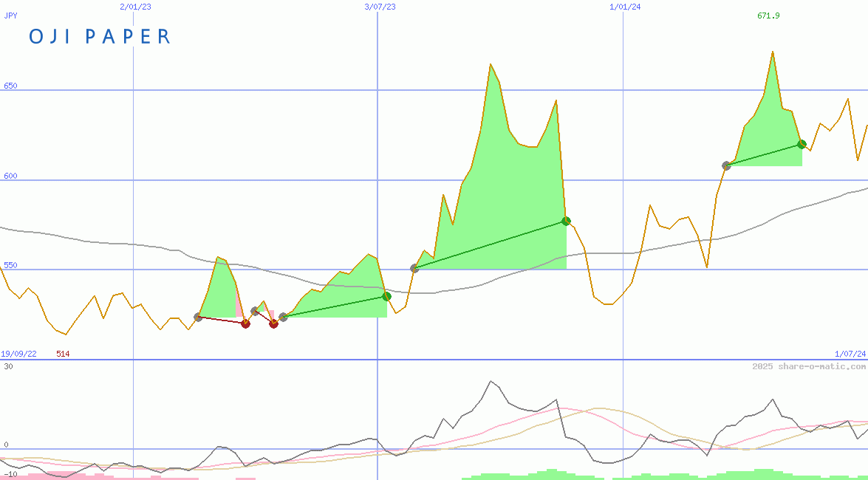
Task: Click green exit dot of largest green trade
Action: pyautogui.click(x=566, y=221)
